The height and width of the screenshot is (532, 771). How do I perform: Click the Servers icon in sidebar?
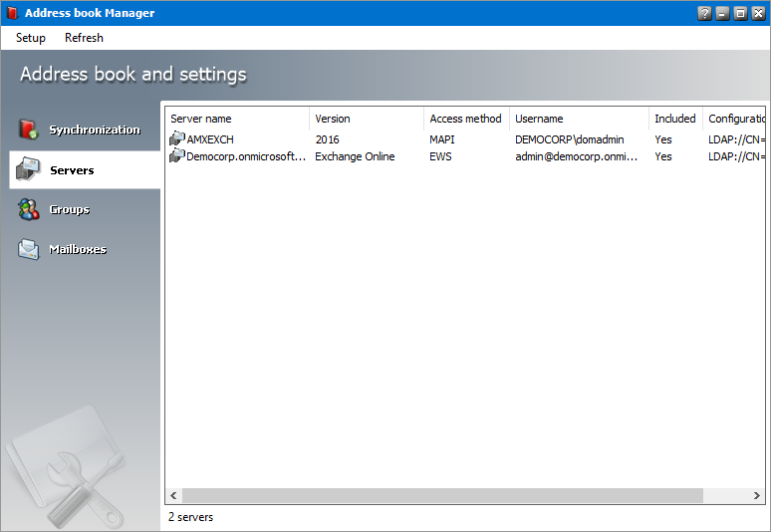click(28, 170)
